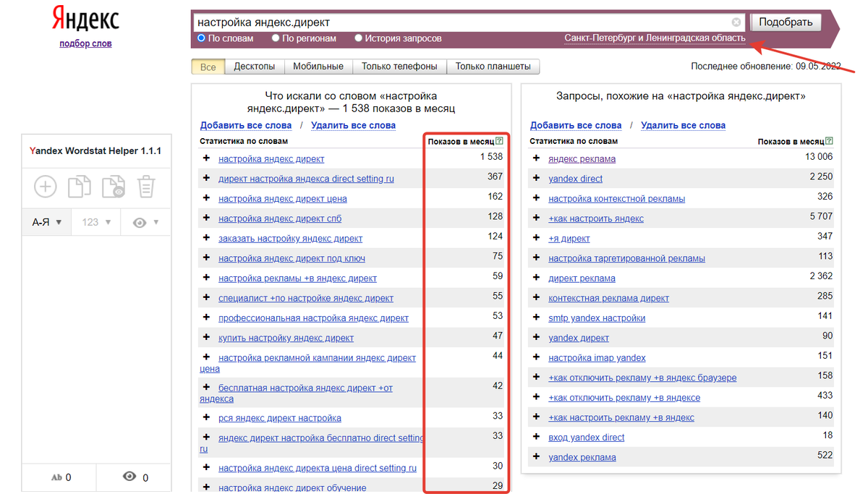868x494 pixels.
Task: Open the А-Я sort dropdown
Action: [x=46, y=222]
